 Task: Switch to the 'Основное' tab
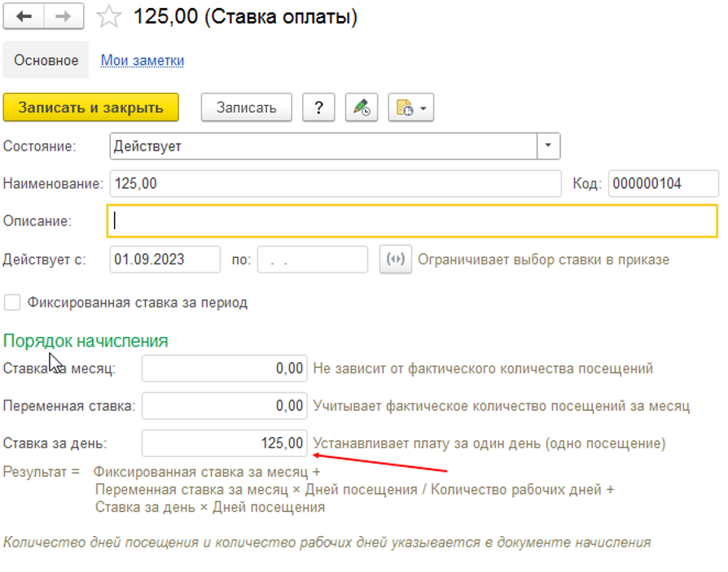46,60
